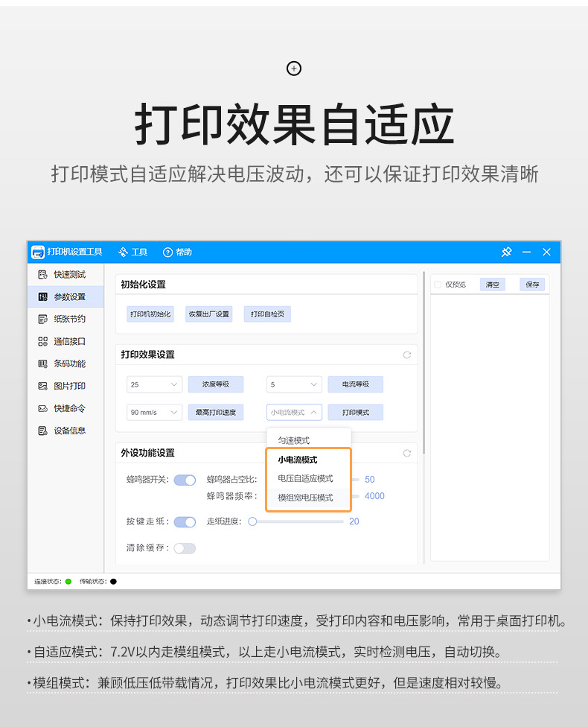This screenshot has height=727, width=588.
Task: Click the 恢复出厂设置 button
Action: (x=208, y=314)
